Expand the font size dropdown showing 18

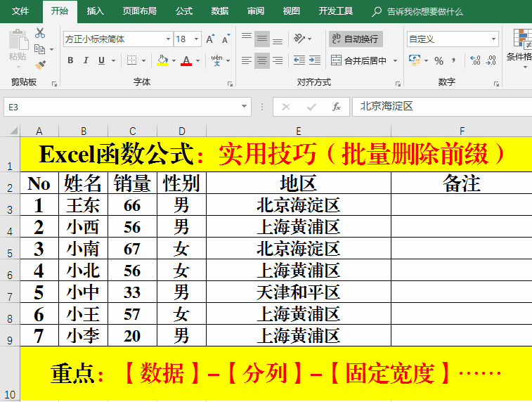(x=197, y=39)
